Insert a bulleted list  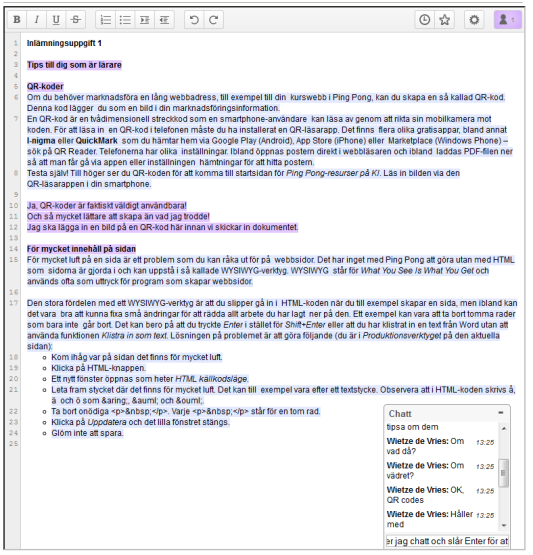[125, 19]
